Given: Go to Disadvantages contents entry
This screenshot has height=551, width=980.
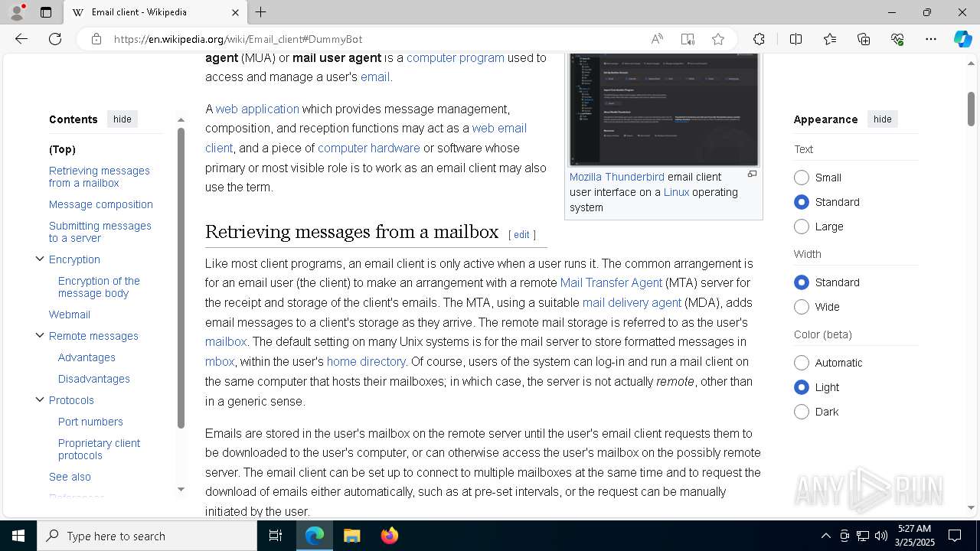Looking at the screenshot, I should (x=94, y=379).
